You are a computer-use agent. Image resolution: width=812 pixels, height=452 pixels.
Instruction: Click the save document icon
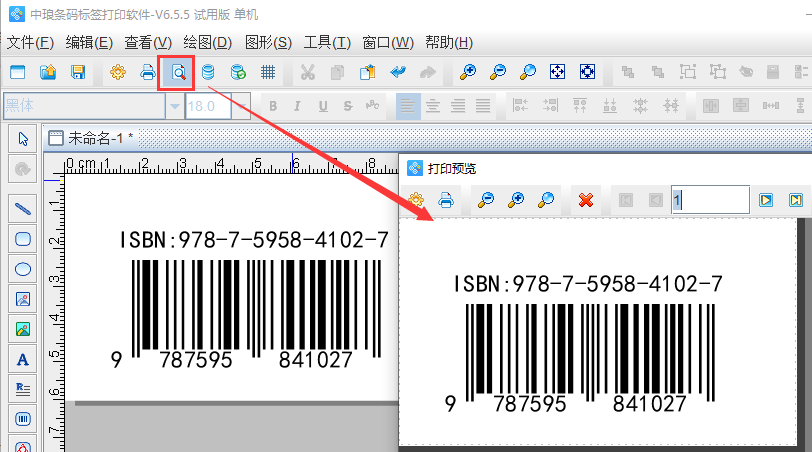pos(77,72)
